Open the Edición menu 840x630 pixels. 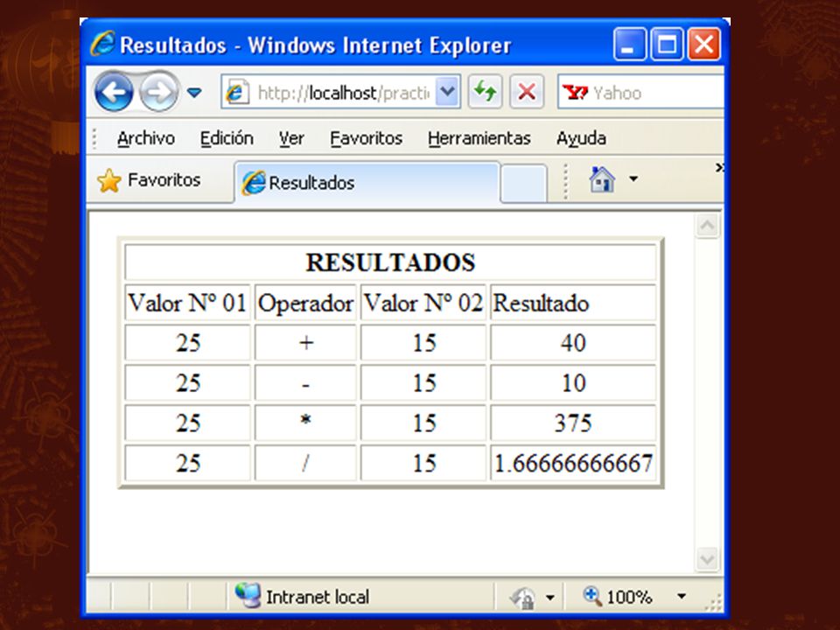[227, 138]
